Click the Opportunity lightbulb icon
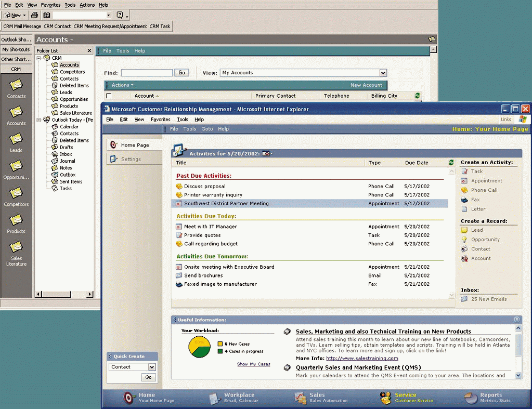The image size is (532, 409). coord(464,240)
